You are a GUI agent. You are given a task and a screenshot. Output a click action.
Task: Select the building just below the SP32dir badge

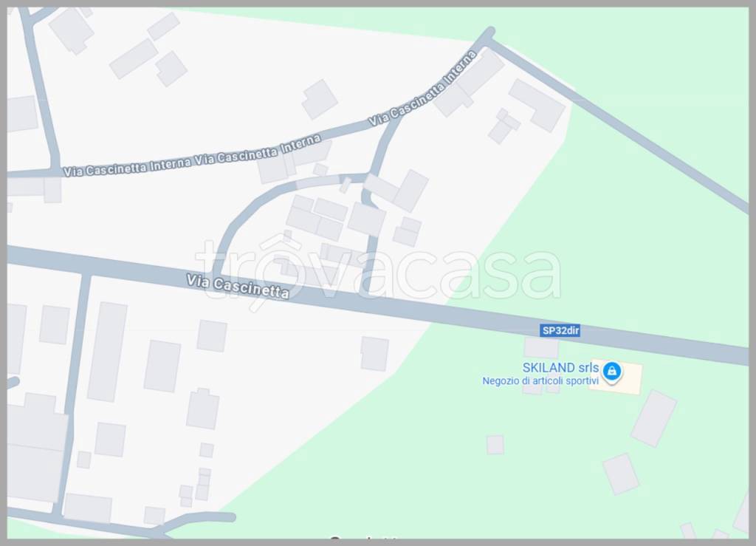(541, 347)
